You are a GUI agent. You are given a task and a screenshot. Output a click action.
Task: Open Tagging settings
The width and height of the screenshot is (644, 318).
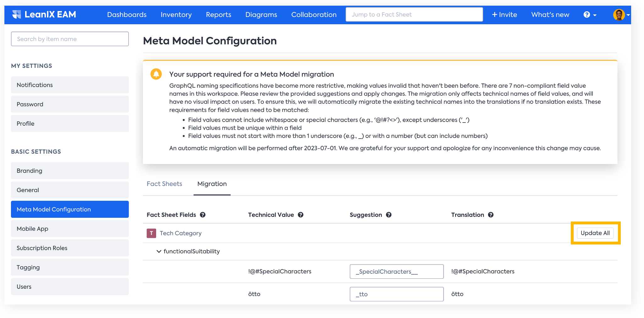[x=70, y=267]
